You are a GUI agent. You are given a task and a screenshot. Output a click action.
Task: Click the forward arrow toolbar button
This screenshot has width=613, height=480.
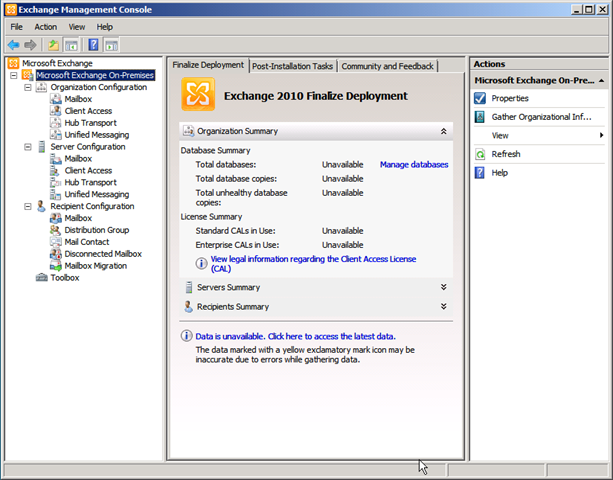tap(30, 45)
